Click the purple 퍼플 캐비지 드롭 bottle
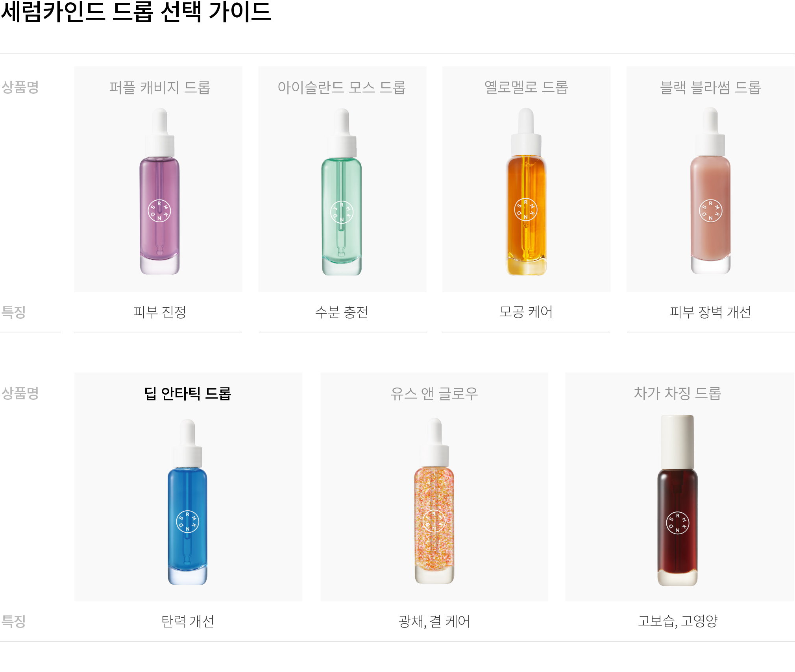Image resolution: width=795 pixels, height=672 pixels. [x=159, y=191]
